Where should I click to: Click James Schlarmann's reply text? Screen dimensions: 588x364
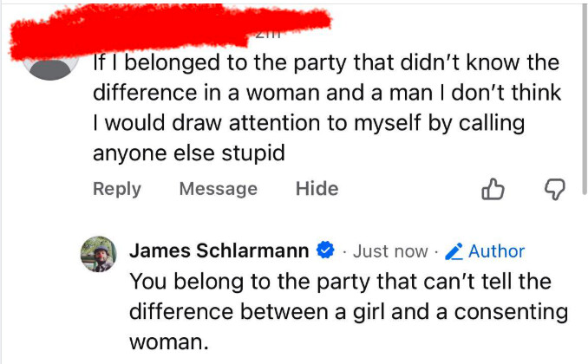point(347,312)
